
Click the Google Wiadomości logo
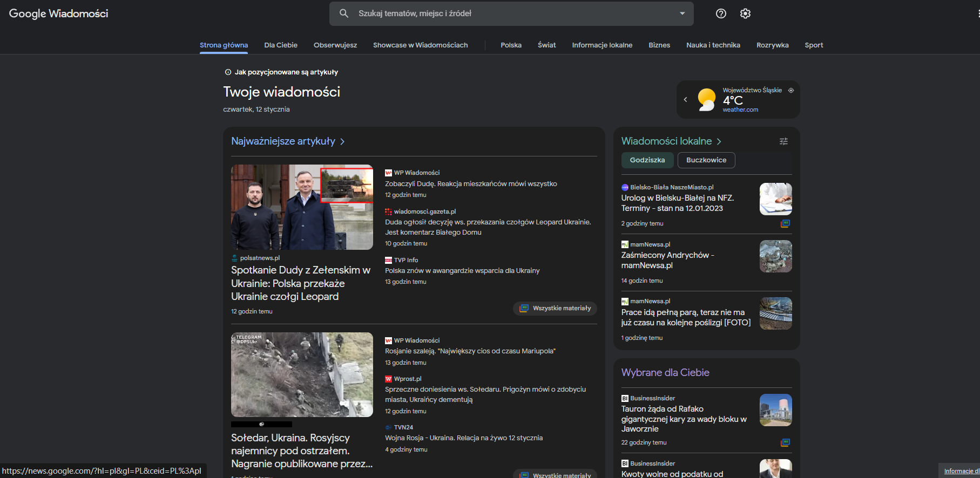(x=58, y=13)
